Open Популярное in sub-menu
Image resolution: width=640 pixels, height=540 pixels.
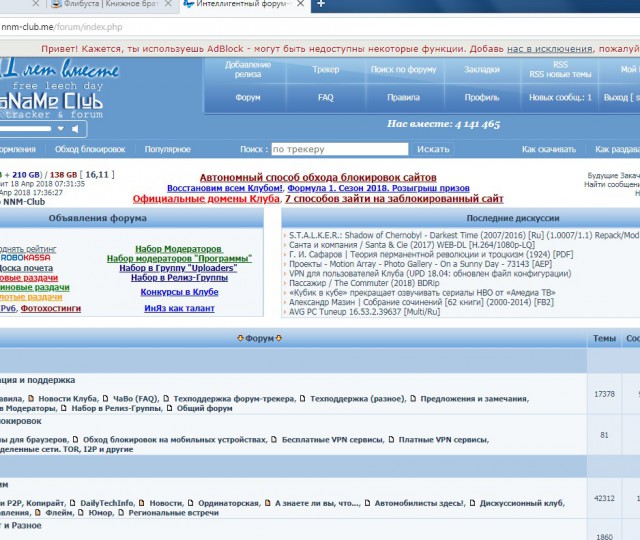[167, 149]
